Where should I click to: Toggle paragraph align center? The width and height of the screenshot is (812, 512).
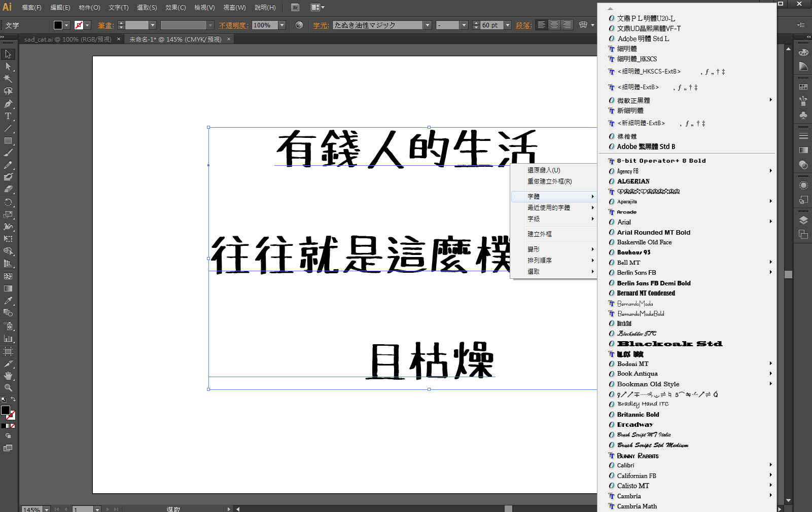click(554, 25)
